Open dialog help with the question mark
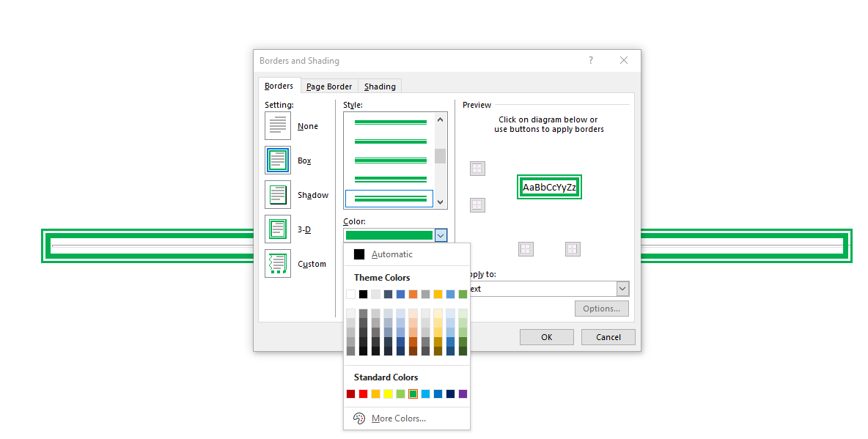The image size is (868, 439). point(591,60)
